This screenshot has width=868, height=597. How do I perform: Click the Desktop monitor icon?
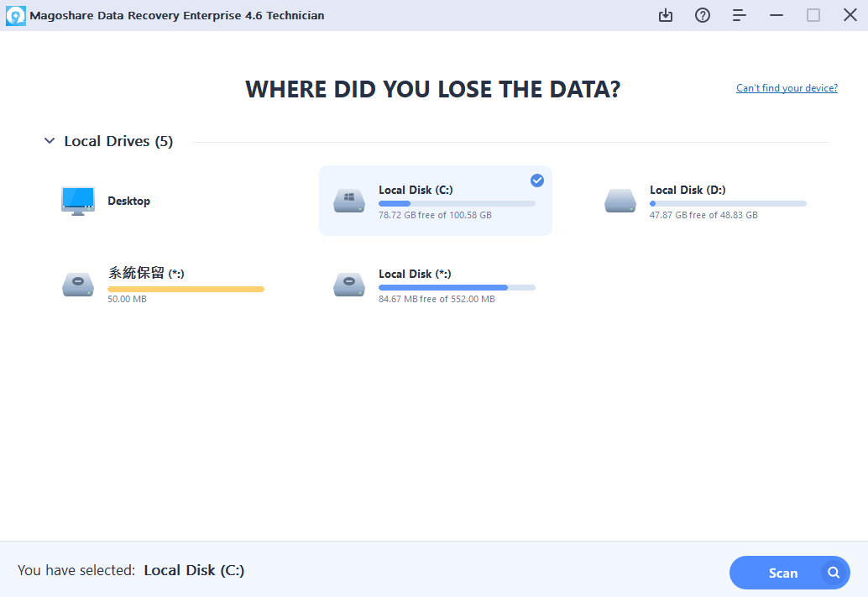77,201
